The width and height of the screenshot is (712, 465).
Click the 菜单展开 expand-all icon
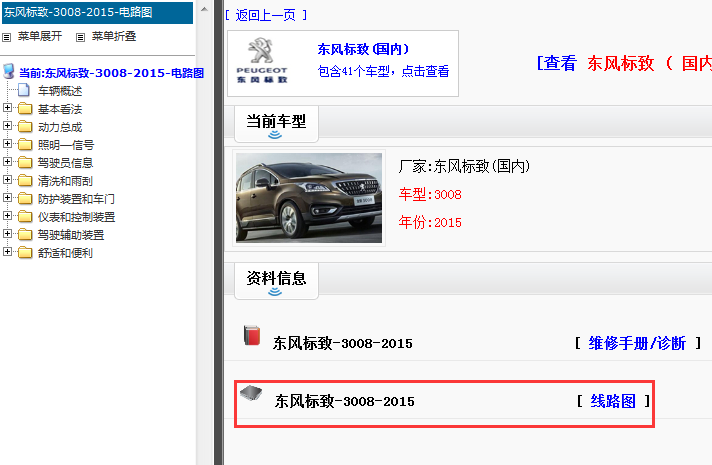point(6,37)
